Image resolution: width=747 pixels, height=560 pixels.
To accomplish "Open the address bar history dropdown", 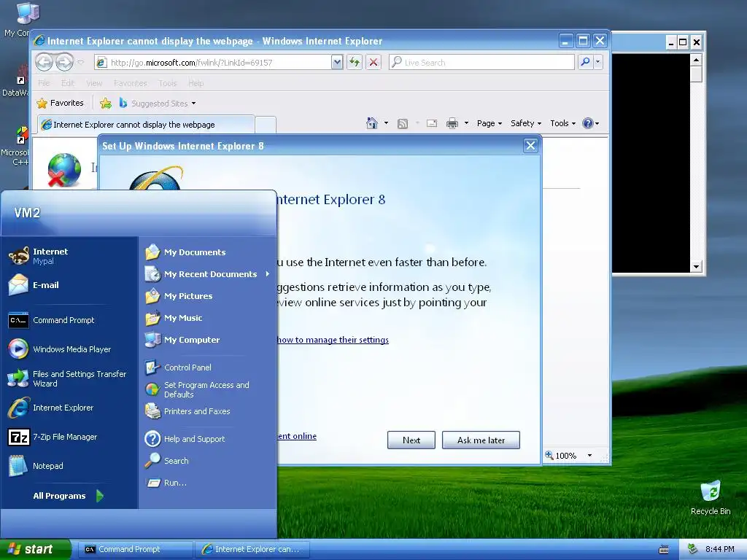I will tap(337, 62).
